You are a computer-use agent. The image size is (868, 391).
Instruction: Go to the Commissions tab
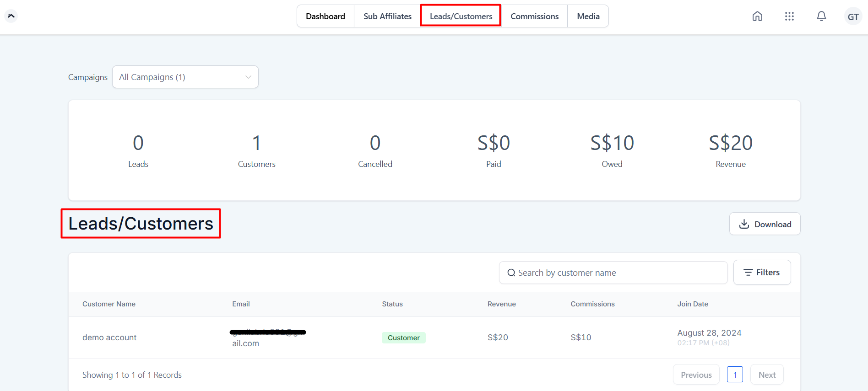click(534, 16)
